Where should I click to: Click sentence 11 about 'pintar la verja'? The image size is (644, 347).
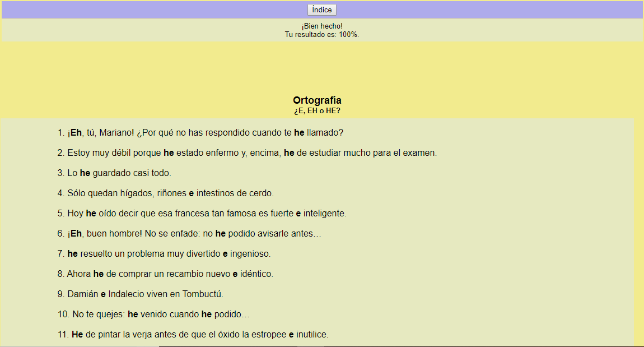click(x=193, y=334)
